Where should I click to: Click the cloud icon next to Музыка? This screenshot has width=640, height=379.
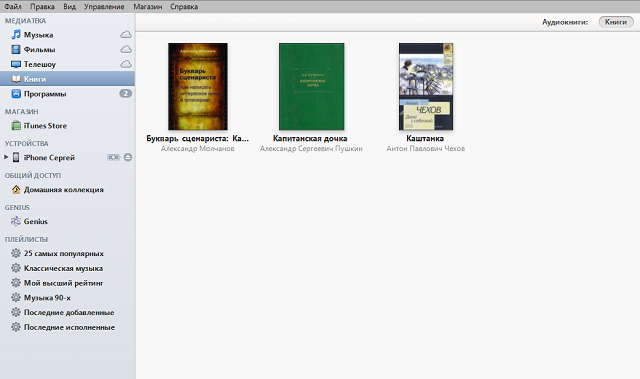click(126, 35)
